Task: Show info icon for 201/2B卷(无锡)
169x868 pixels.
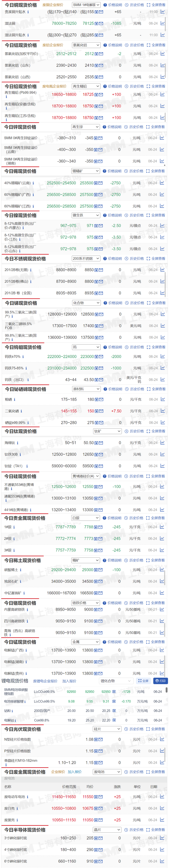Action: click(31, 270)
